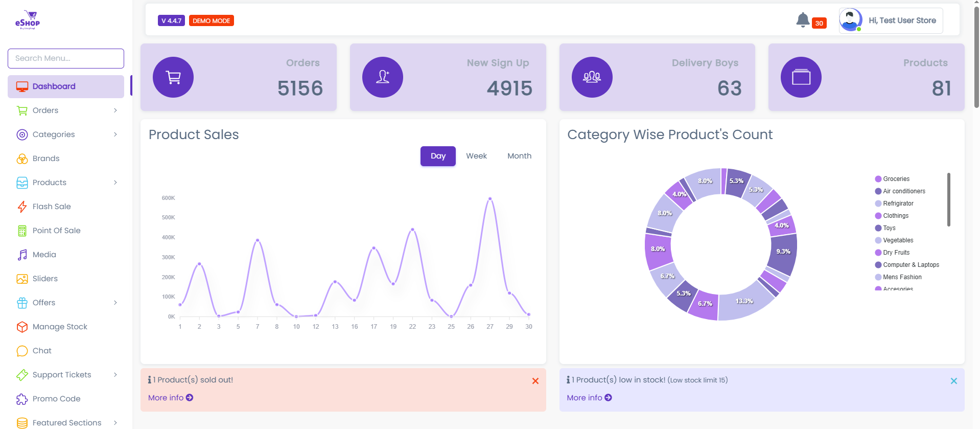
Task: Click the Delivery Boys group icon
Action: point(592,77)
